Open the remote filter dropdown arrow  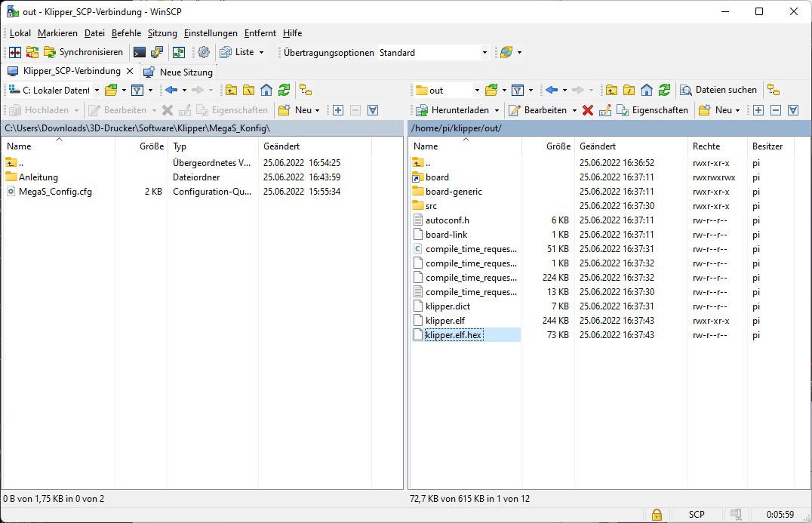(x=531, y=90)
